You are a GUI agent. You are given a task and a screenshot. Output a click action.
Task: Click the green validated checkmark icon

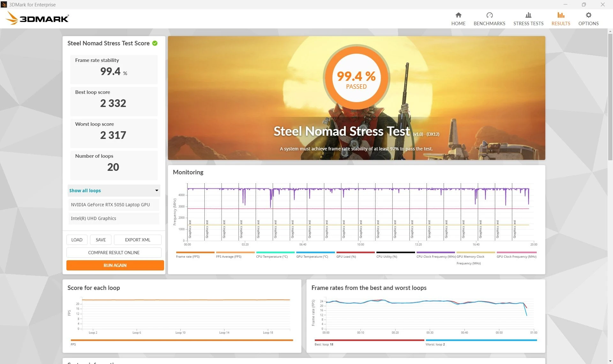click(x=155, y=43)
